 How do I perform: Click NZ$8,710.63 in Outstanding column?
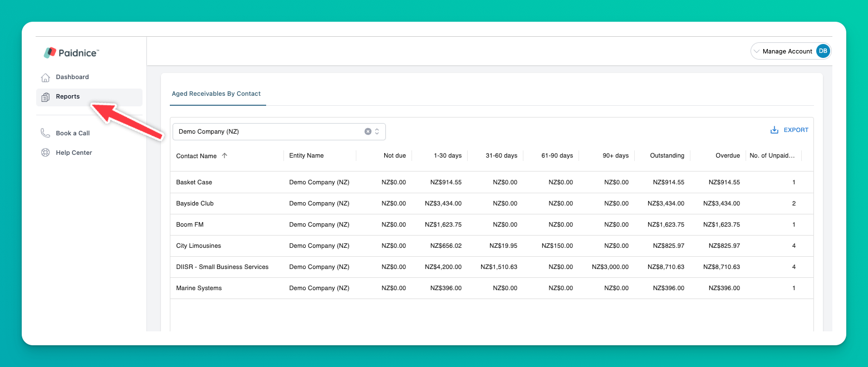(666, 267)
